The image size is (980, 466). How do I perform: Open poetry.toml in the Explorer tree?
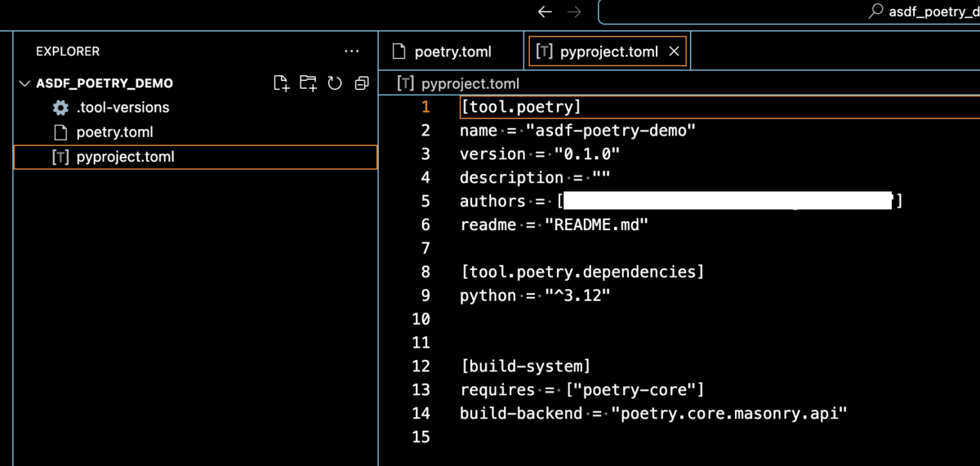click(x=196, y=132)
